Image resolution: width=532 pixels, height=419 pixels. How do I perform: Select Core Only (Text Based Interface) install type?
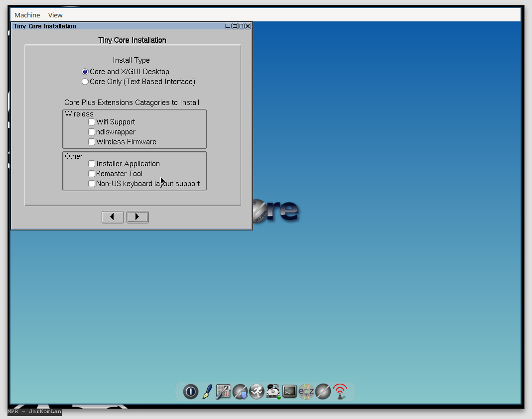[x=85, y=82]
